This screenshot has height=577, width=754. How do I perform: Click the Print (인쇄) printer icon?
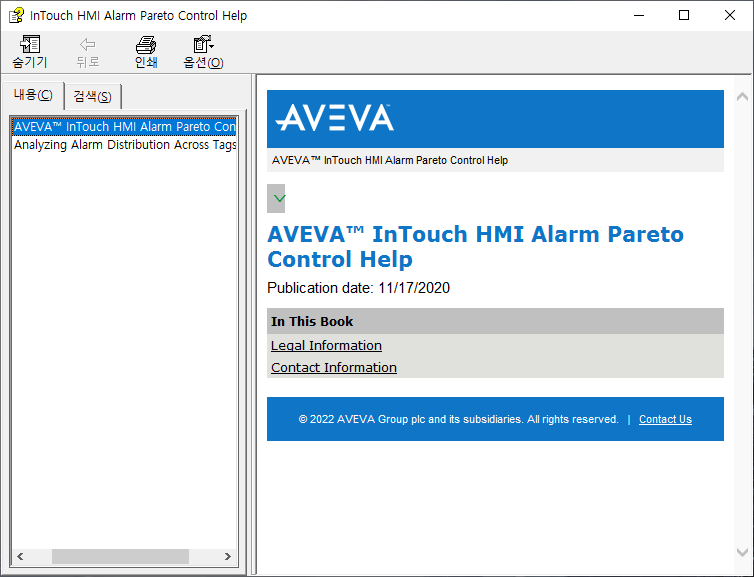point(146,44)
